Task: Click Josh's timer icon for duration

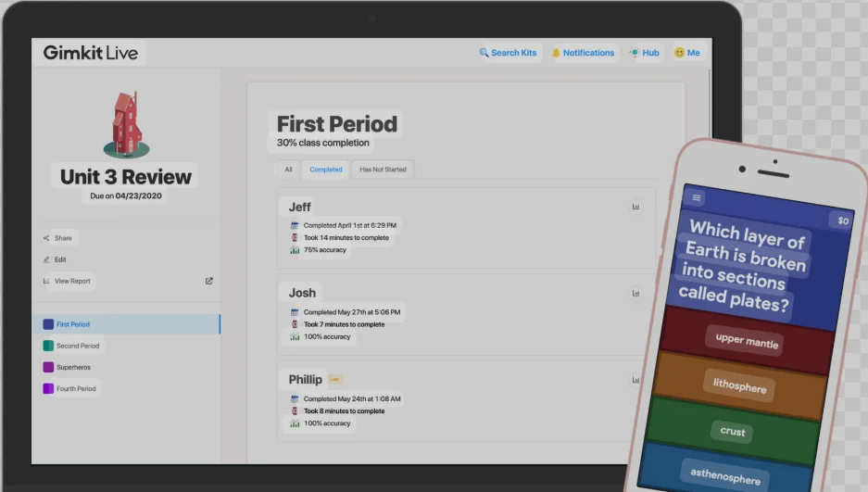Action: [295, 324]
